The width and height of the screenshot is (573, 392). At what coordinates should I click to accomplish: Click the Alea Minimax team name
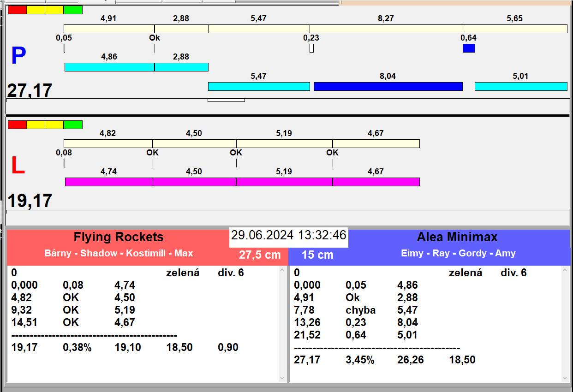(x=457, y=237)
